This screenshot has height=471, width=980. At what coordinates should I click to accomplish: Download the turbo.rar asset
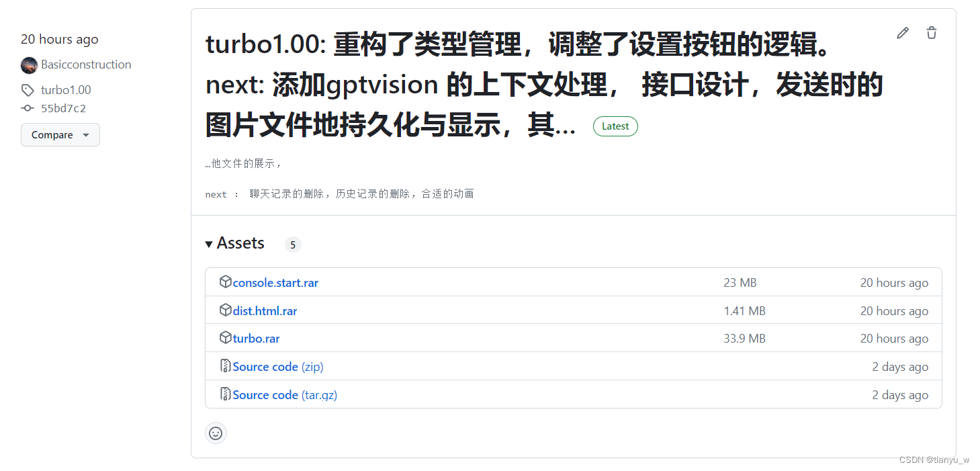pyautogui.click(x=255, y=337)
